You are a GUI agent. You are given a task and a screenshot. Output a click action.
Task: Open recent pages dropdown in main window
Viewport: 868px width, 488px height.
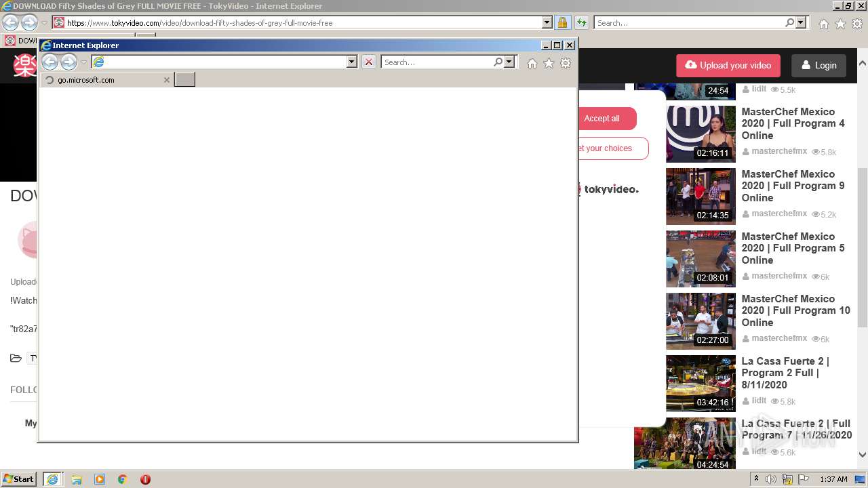tap(44, 23)
